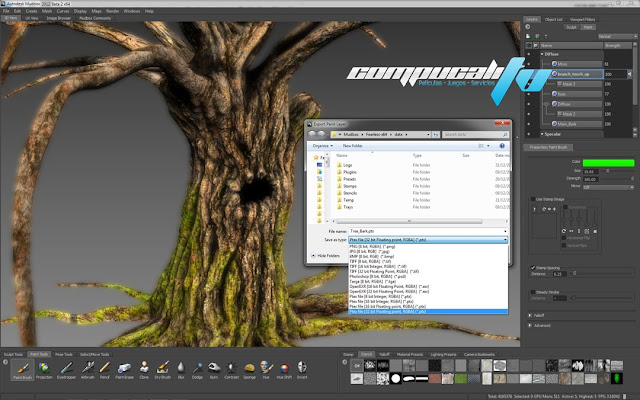Expand the Falloff section
This screenshot has width=640, height=400.
530,316
